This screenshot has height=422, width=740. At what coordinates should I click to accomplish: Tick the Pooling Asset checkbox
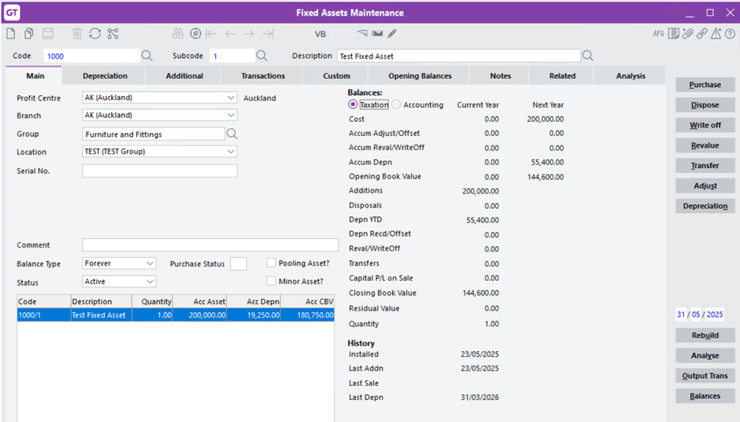coord(271,262)
